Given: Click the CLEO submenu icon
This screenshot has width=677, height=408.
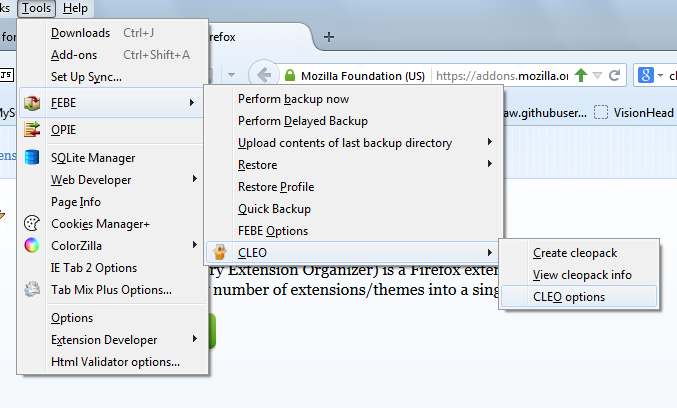Looking at the screenshot, I should coord(221,253).
